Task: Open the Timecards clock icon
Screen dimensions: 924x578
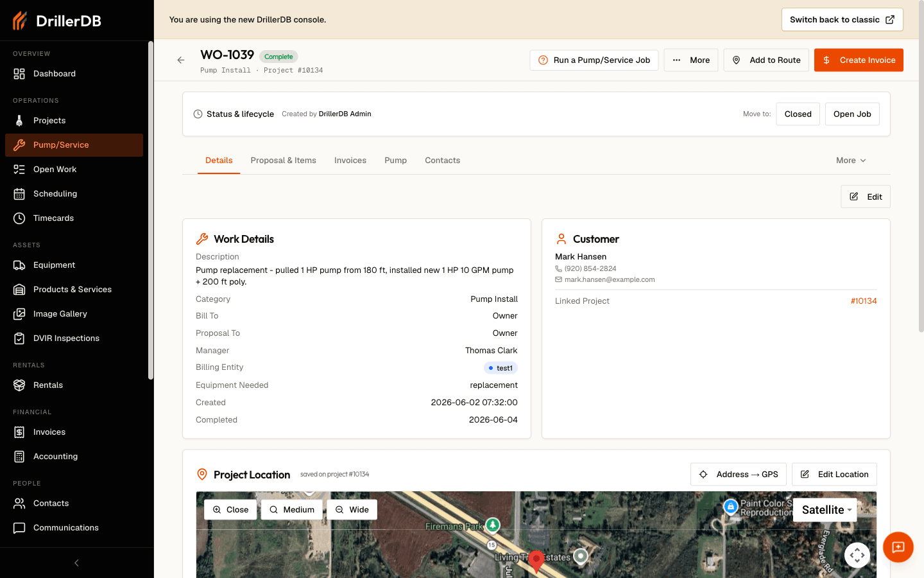Action: click(19, 218)
